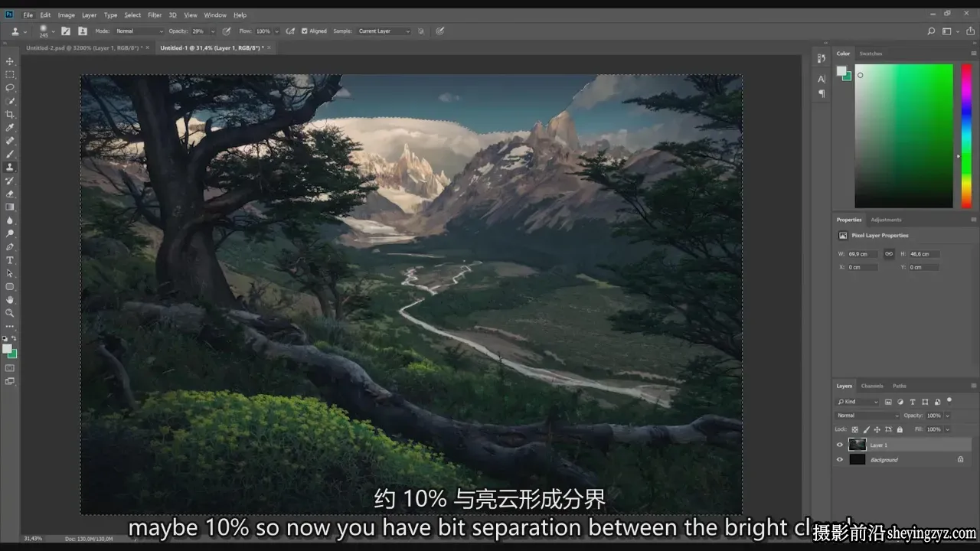980x551 pixels.
Task: Open the Window menu
Action: coord(215,15)
